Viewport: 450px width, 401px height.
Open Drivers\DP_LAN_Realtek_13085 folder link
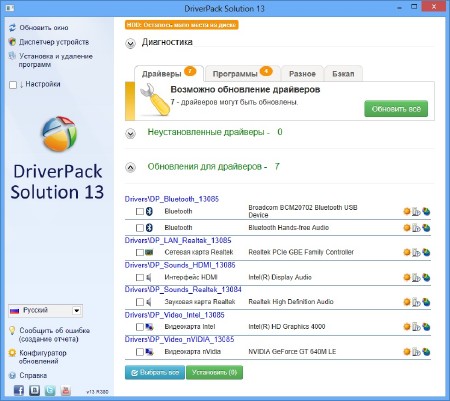point(178,240)
